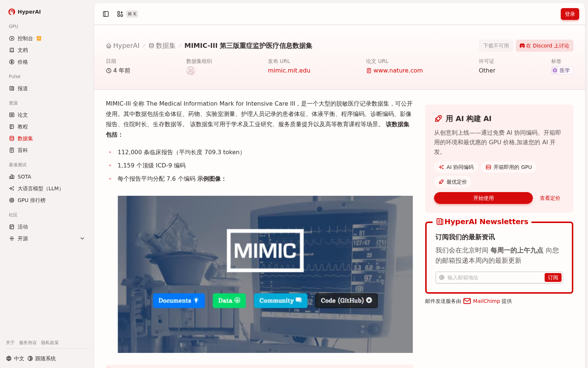588x368 pixels.
Task: Click 在 Discord 上讨论 button
Action: tap(544, 46)
